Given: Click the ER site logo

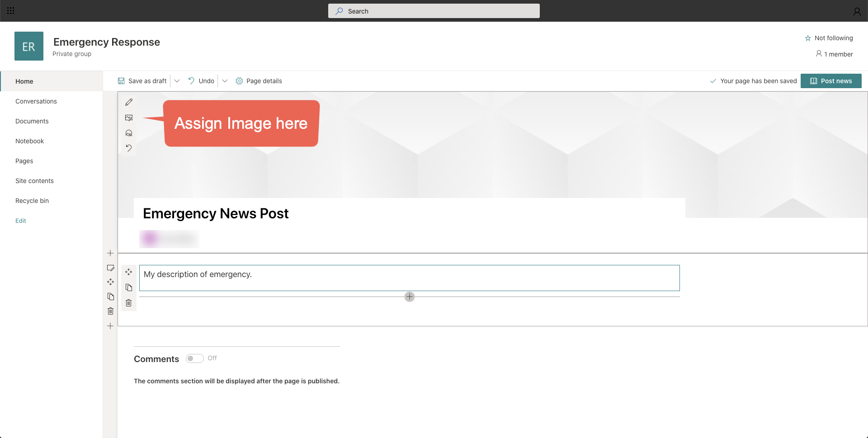Looking at the screenshot, I should tap(29, 46).
